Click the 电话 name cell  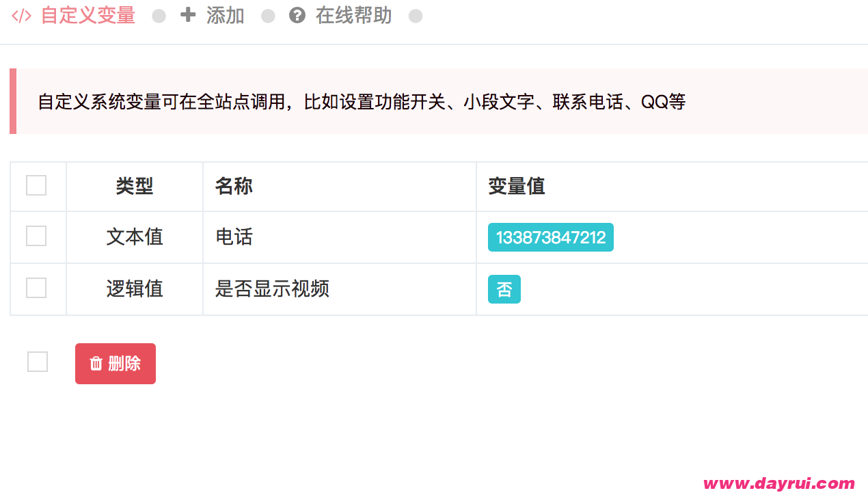pos(340,237)
